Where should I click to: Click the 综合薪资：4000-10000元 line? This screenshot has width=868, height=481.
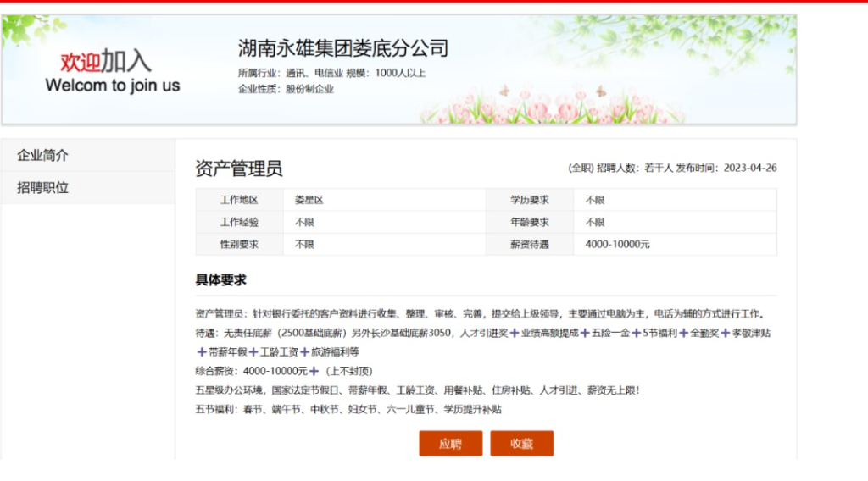(284, 371)
